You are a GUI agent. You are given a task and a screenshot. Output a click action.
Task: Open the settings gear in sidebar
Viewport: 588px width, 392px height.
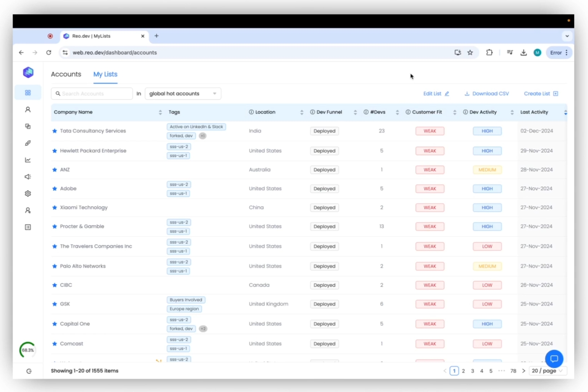(x=28, y=194)
